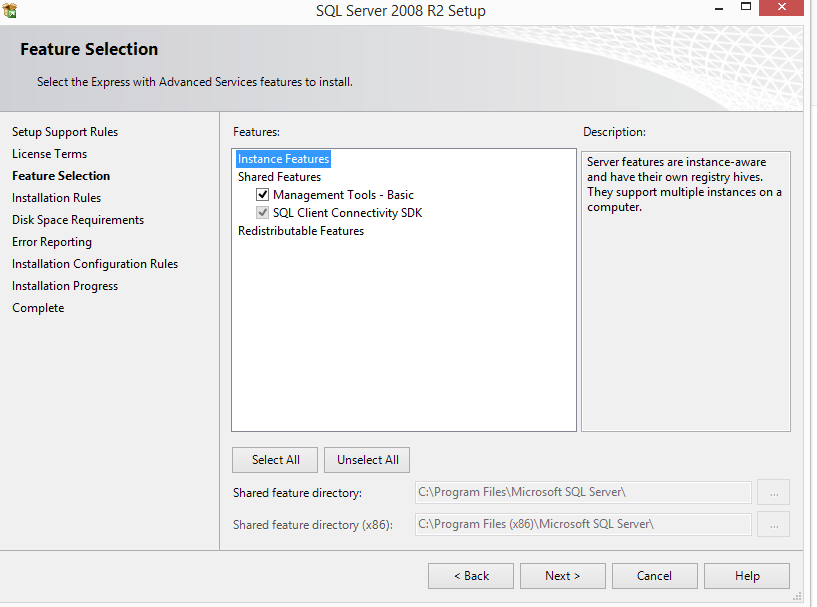
Task: Go to previous step with Back button
Action: point(471,576)
